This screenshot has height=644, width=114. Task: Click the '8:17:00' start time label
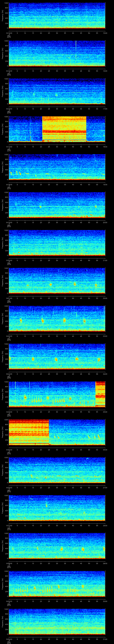(9, 147)
